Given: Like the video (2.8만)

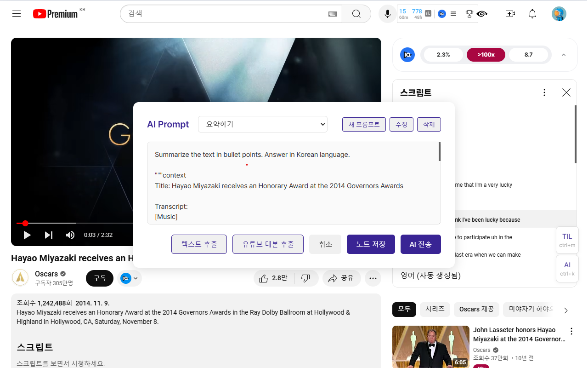Looking at the screenshot, I should click(273, 278).
